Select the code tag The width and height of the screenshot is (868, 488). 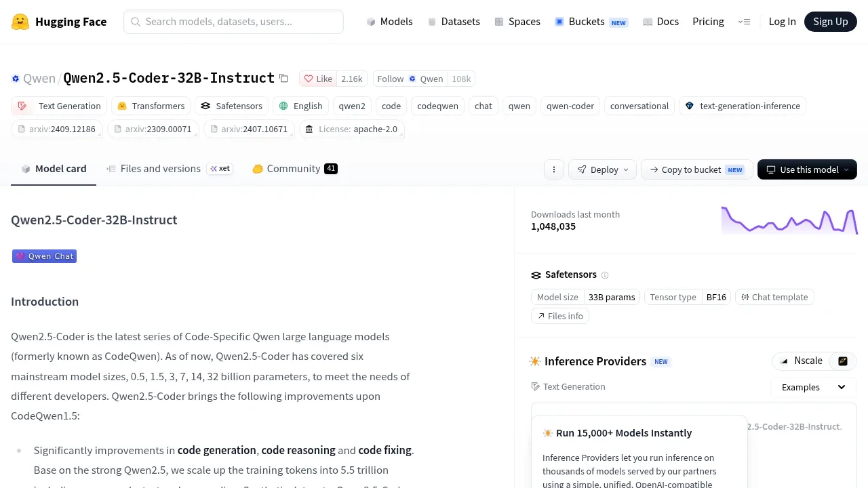(x=391, y=106)
